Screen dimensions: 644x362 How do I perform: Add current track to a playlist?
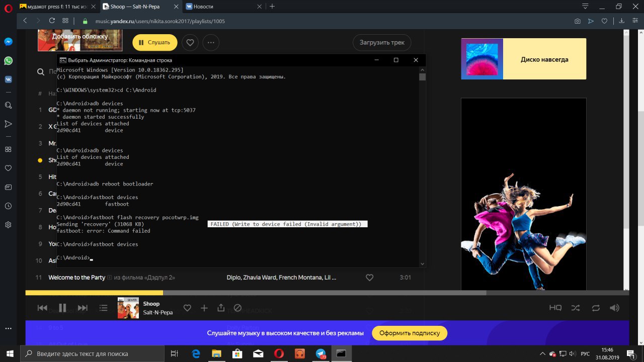204,308
